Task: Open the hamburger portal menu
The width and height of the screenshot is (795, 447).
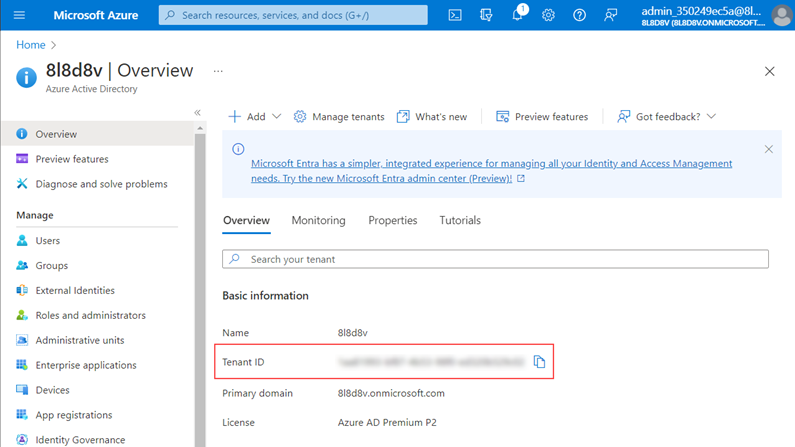Action: coord(19,15)
